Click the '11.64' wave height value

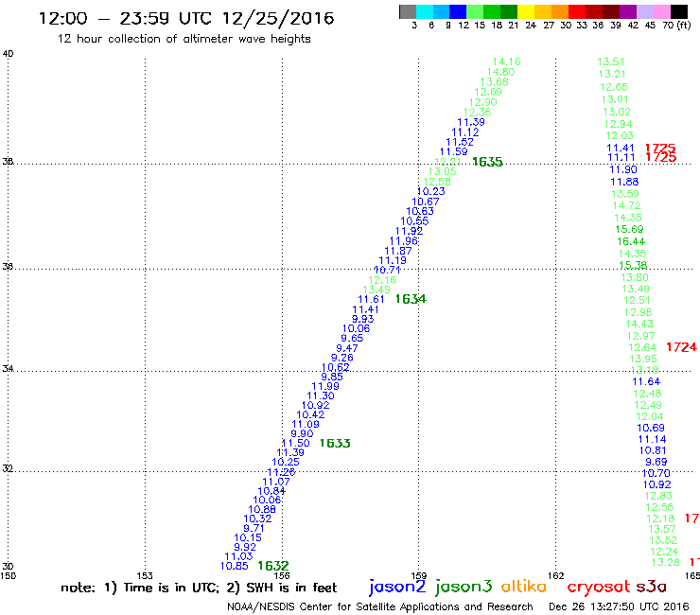point(646,381)
